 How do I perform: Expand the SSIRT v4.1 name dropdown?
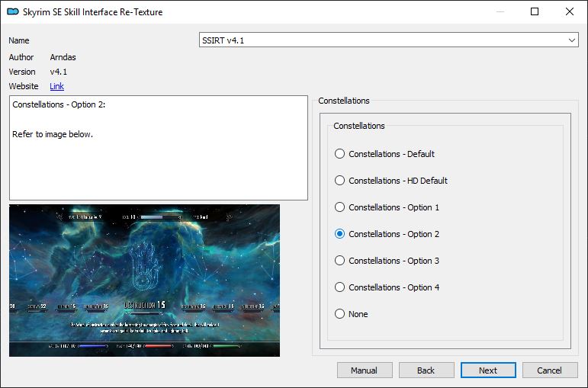572,40
